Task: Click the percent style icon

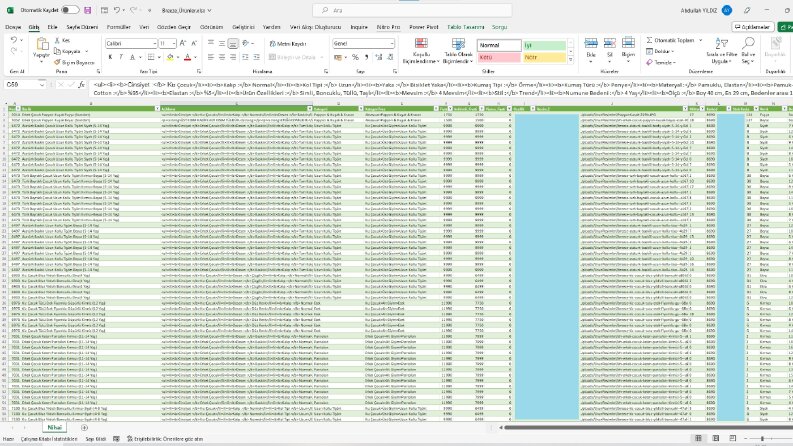Action: click(x=355, y=57)
